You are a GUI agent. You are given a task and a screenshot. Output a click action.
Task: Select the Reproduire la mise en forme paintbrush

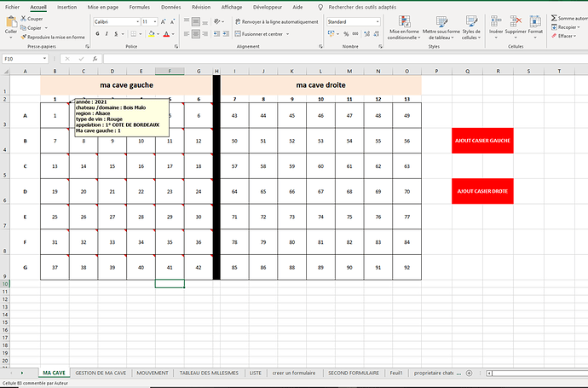click(x=24, y=37)
